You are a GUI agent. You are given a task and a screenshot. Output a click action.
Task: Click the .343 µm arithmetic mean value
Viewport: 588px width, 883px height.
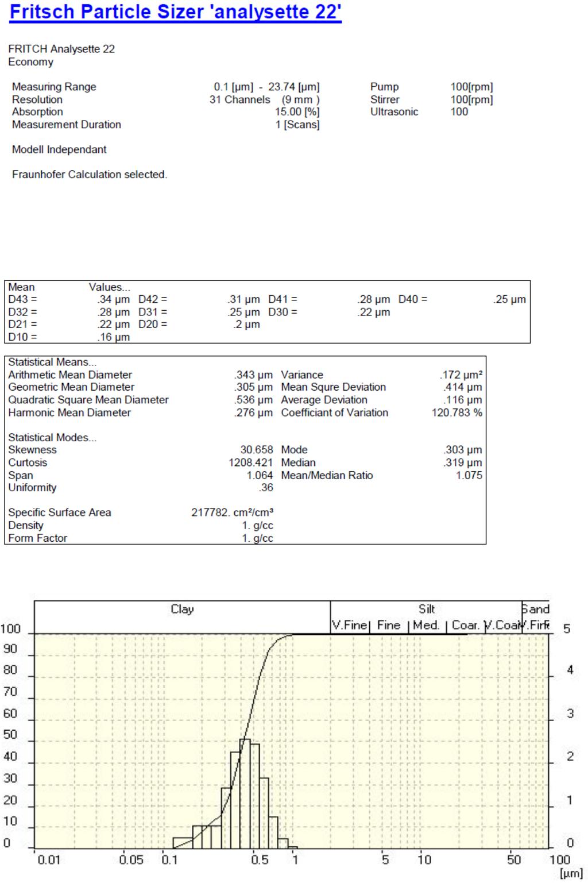[x=253, y=375]
